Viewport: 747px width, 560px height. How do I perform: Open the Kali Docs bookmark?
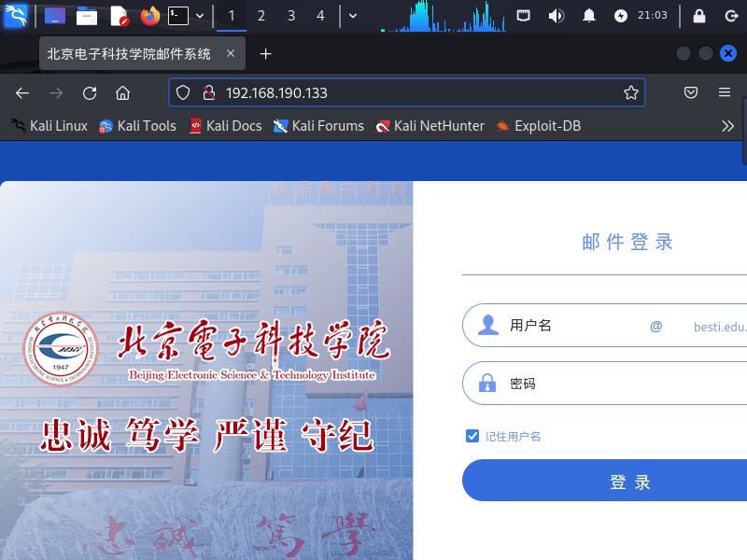click(x=226, y=126)
